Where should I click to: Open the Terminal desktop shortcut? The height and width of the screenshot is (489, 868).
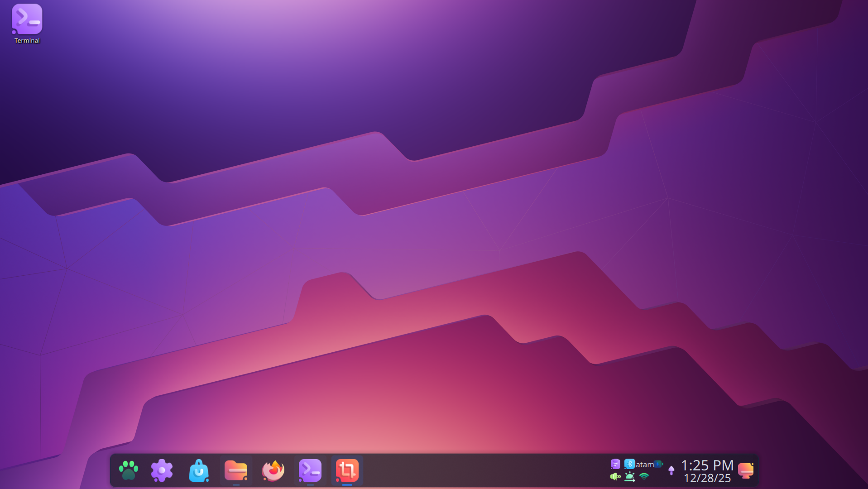click(x=27, y=20)
